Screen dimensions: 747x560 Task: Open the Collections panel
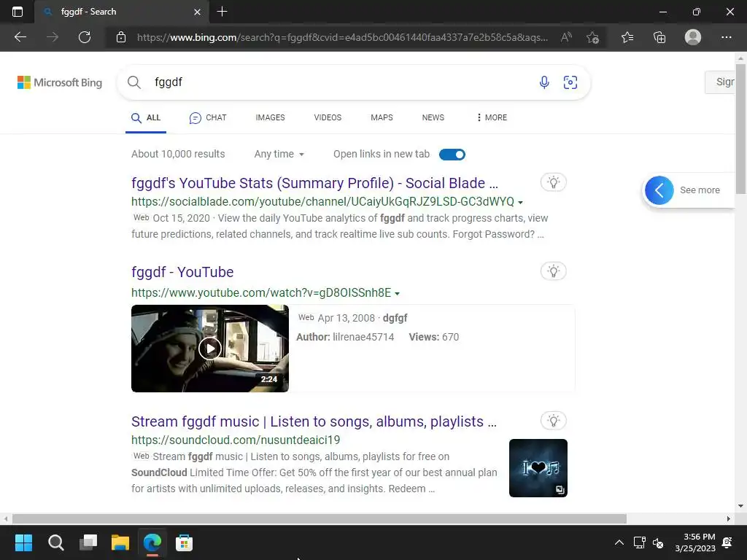659,37
